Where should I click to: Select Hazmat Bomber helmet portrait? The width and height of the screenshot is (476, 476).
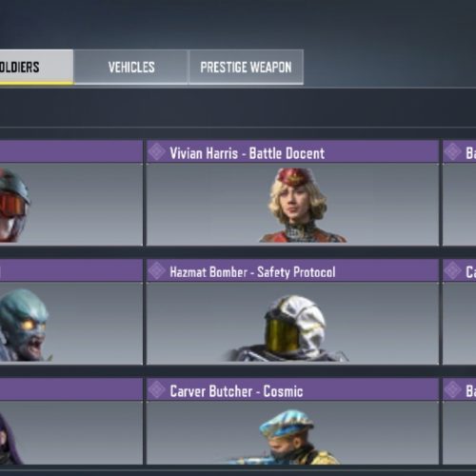288,328
